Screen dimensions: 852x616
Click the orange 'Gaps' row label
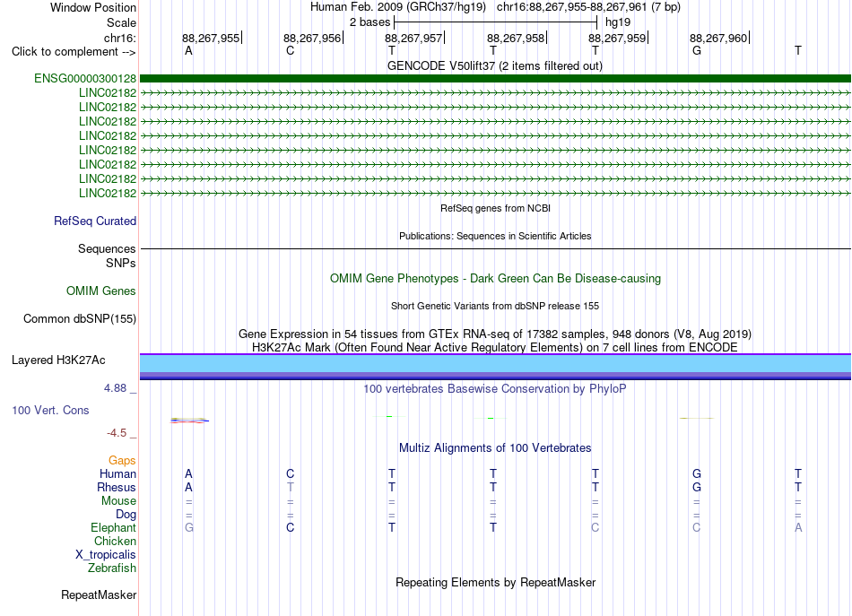122,461
